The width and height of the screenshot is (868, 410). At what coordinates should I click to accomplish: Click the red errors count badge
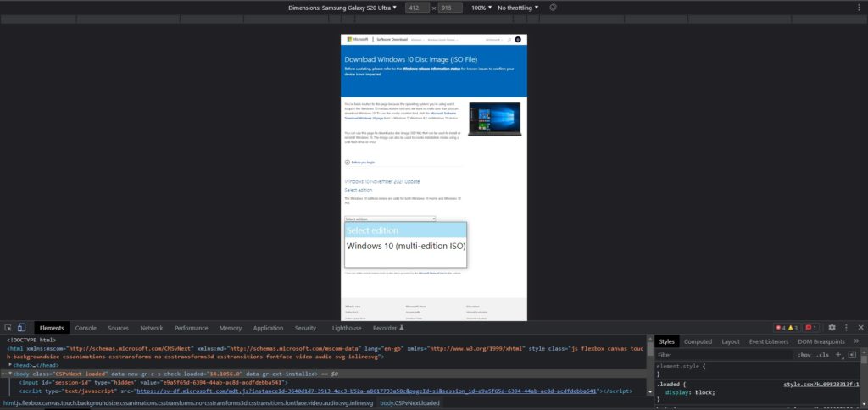pos(781,328)
